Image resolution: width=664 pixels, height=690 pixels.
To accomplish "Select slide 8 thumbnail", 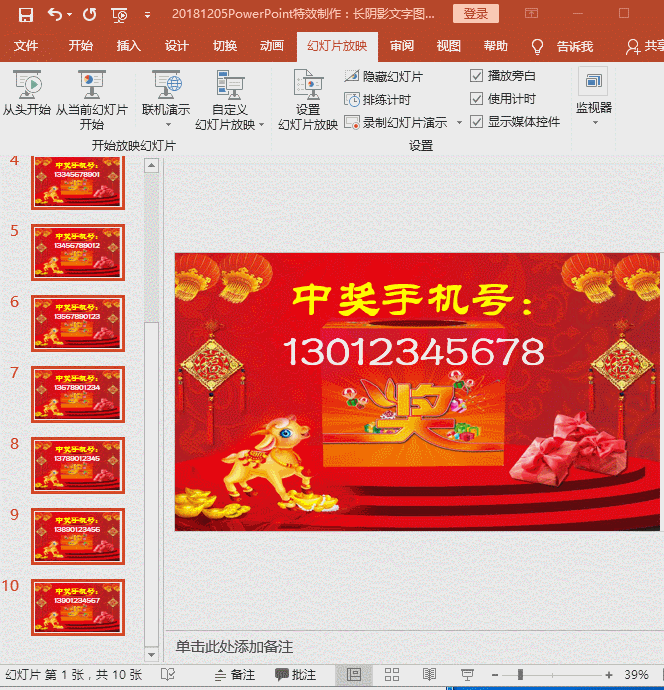I will [x=78, y=465].
